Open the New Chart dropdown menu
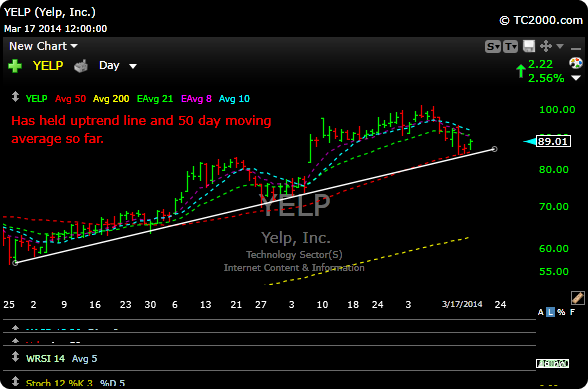 tap(43, 46)
